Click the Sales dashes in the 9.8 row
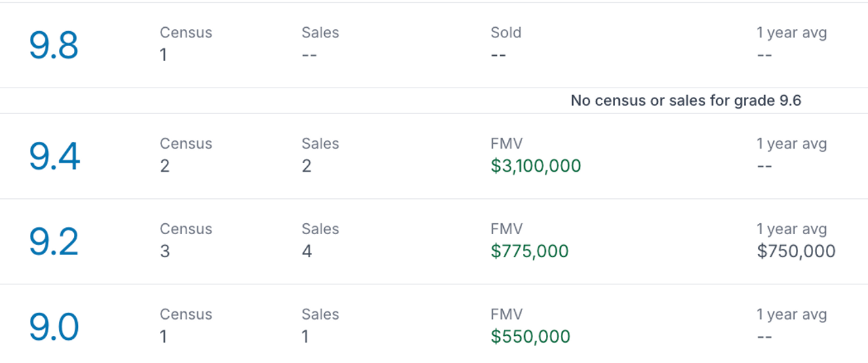Screen dimensions: 868x363 309,55
